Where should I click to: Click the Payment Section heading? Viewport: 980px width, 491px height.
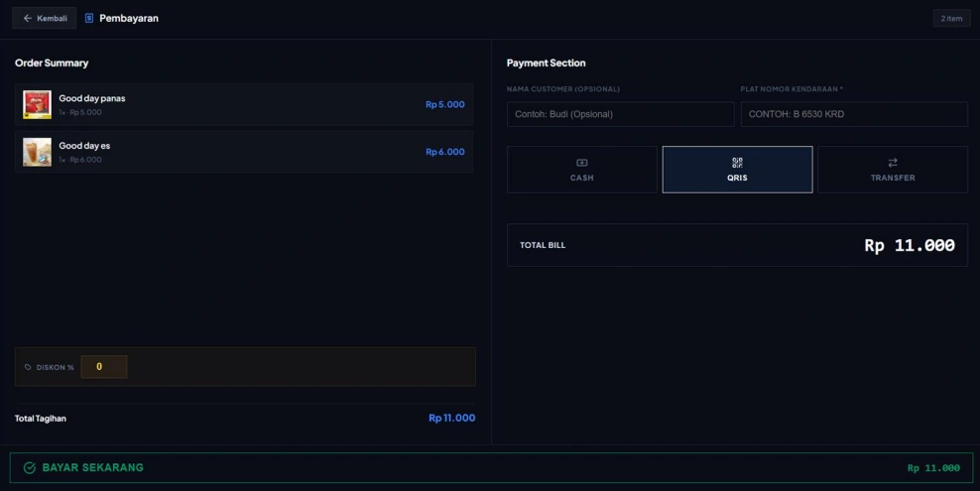click(547, 63)
